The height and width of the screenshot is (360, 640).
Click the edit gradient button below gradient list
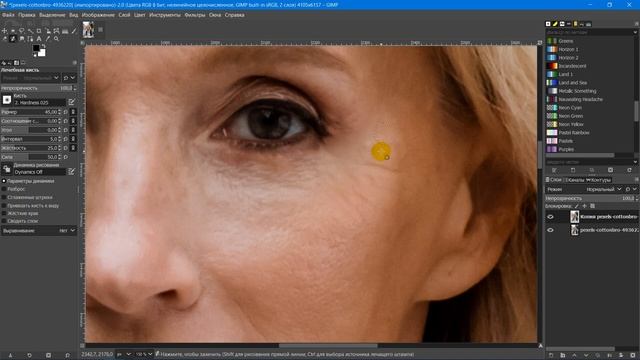click(x=554, y=170)
